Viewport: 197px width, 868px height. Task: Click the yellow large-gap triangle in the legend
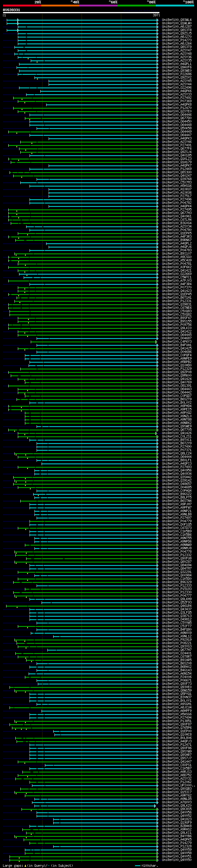(25, 865)
